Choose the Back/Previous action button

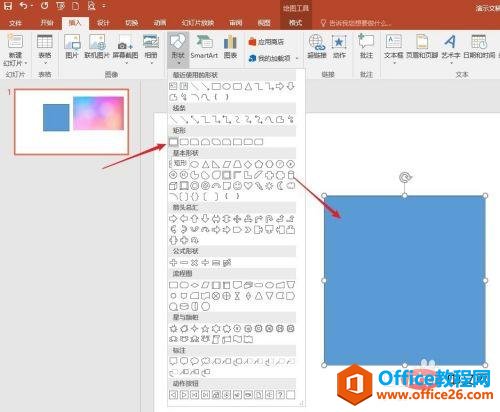(x=173, y=395)
